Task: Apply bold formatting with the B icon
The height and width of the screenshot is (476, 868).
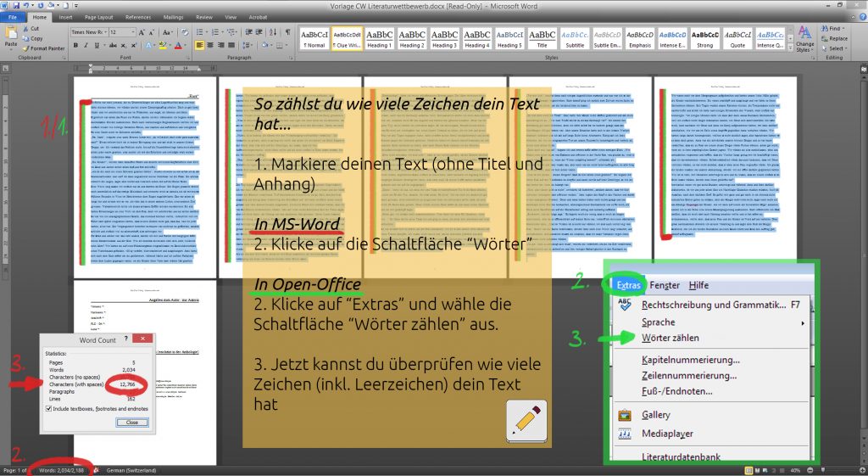Action: 75,45
